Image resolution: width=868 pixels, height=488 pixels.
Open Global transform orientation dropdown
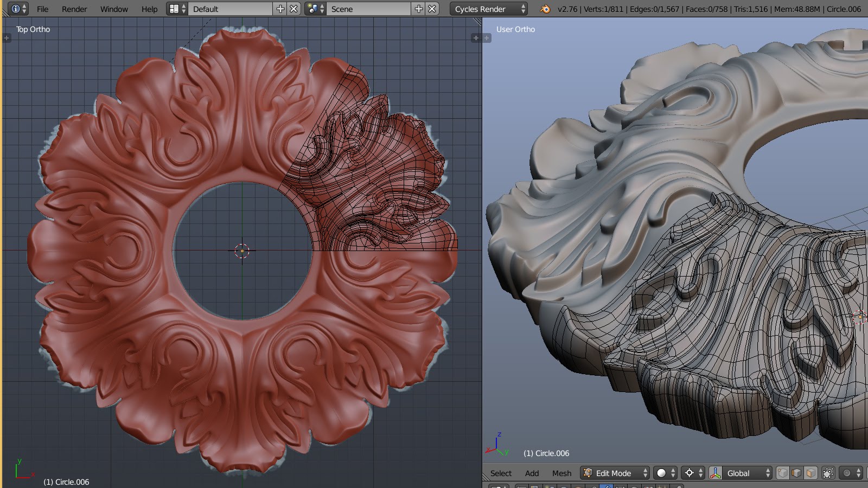[748, 473]
